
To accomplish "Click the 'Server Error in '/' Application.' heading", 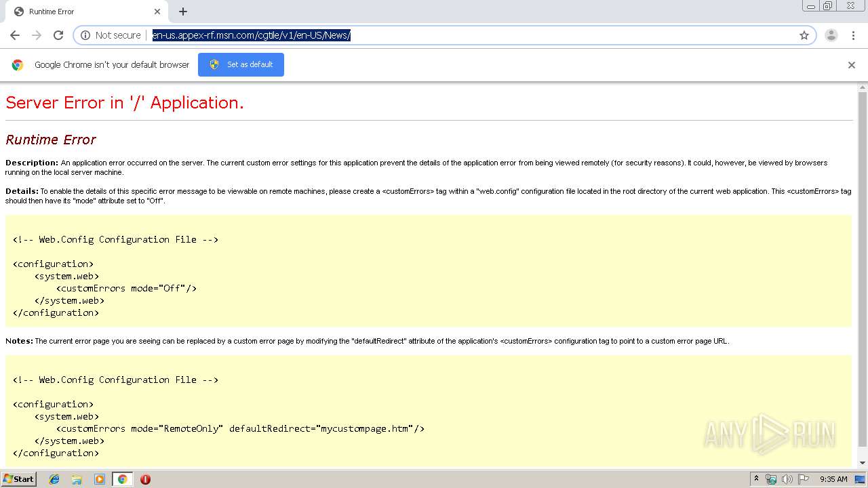I will point(125,102).
